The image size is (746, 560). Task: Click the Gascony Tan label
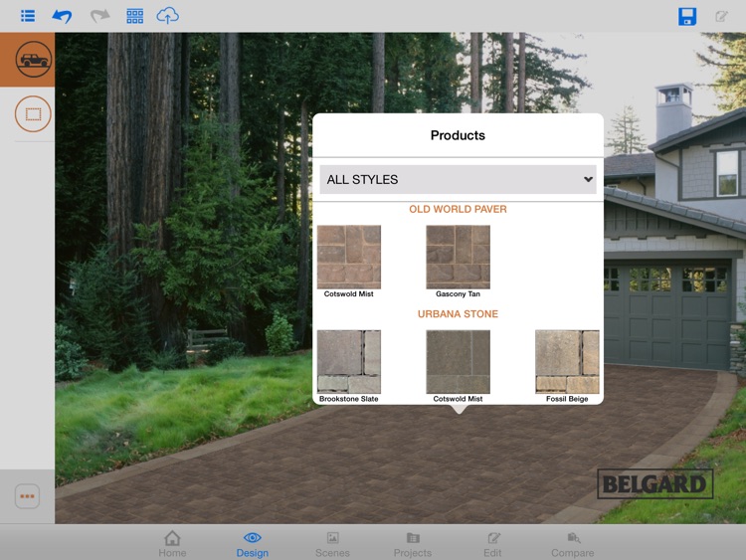pos(458,294)
